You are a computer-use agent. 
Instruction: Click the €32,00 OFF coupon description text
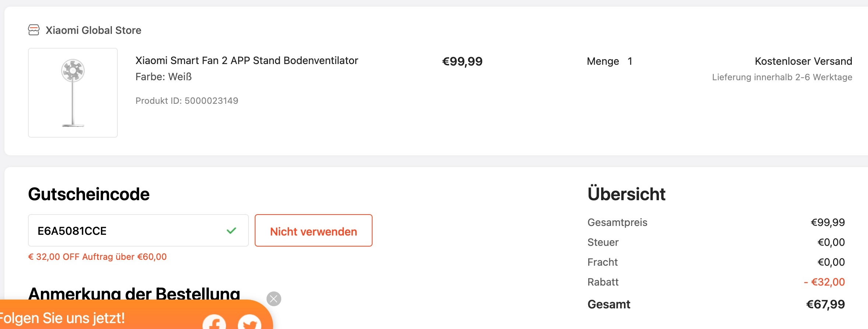coord(97,257)
